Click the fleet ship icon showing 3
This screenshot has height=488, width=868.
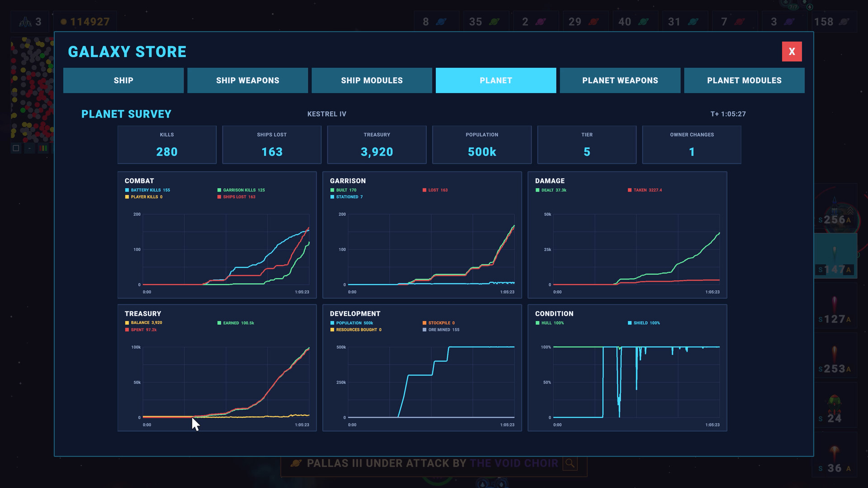click(x=30, y=22)
